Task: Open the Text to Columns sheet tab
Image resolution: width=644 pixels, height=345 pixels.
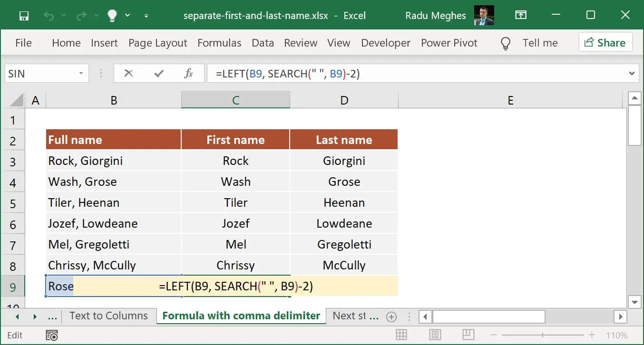Action: pos(109,315)
